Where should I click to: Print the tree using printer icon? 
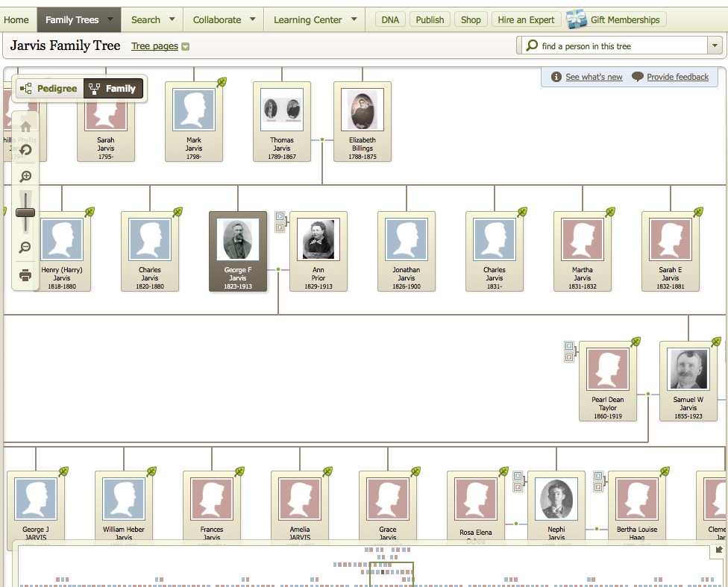pyautogui.click(x=25, y=275)
